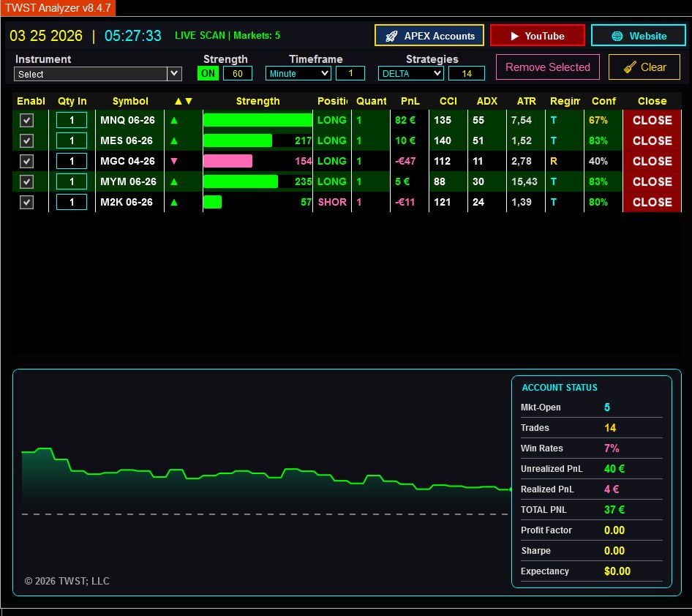Click the green up arrow for MNQ 06-26
The width and height of the screenshot is (692, 616).
174,120
